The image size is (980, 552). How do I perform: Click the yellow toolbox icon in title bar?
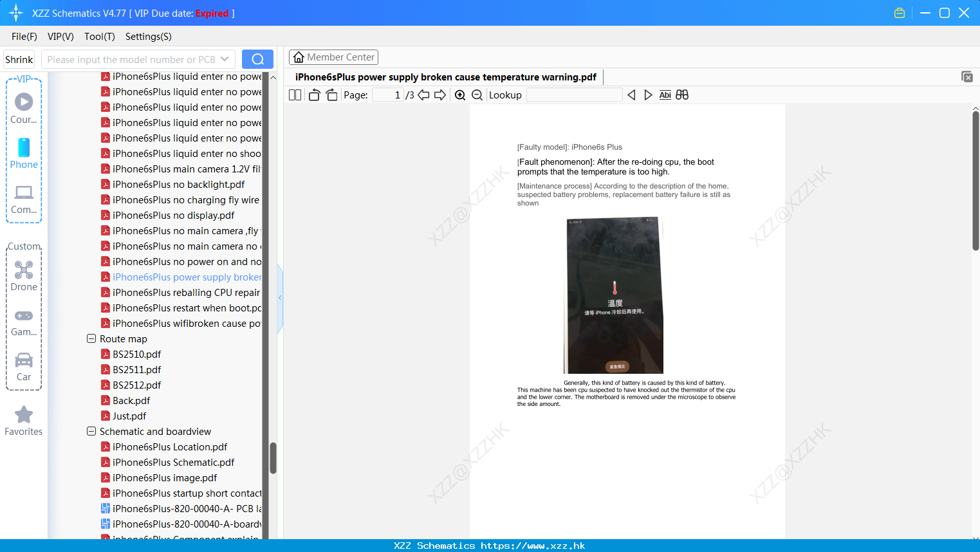(x=900, y=13)
